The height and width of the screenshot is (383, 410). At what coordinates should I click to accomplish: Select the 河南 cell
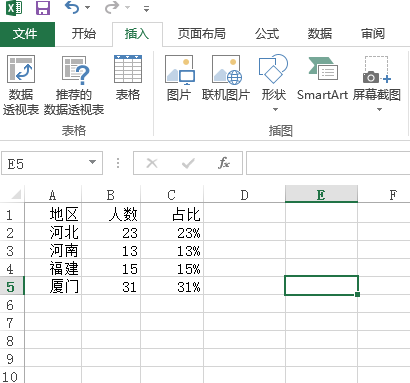(x=53, y=250)
